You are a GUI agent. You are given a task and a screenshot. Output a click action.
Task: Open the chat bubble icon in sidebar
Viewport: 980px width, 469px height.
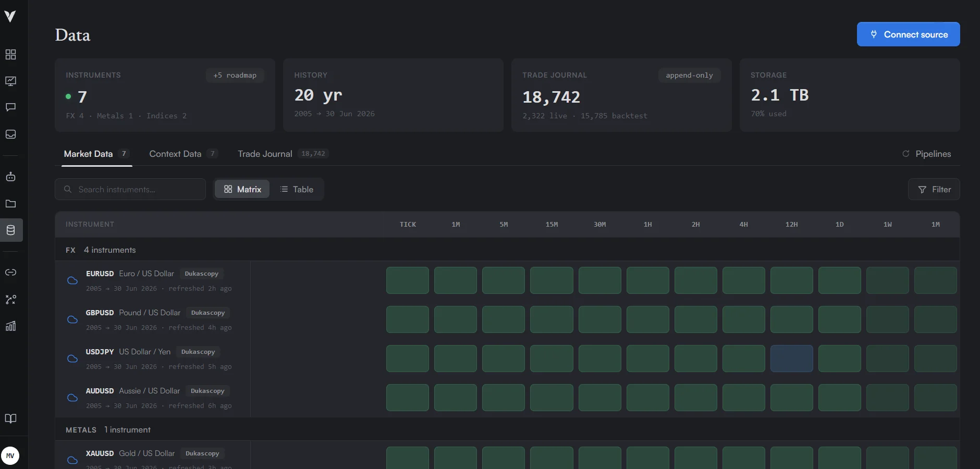[x=10, y=107]
